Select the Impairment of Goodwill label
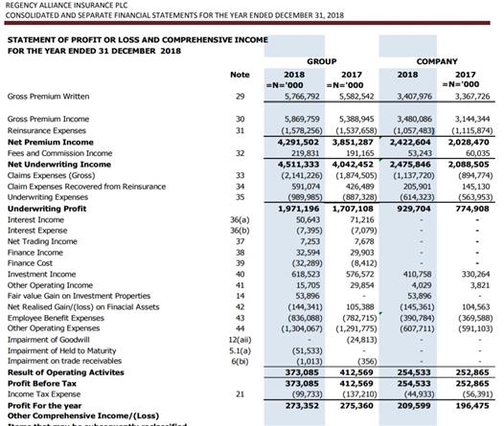Viewport: 504px width, 426px height. point(49,340)
